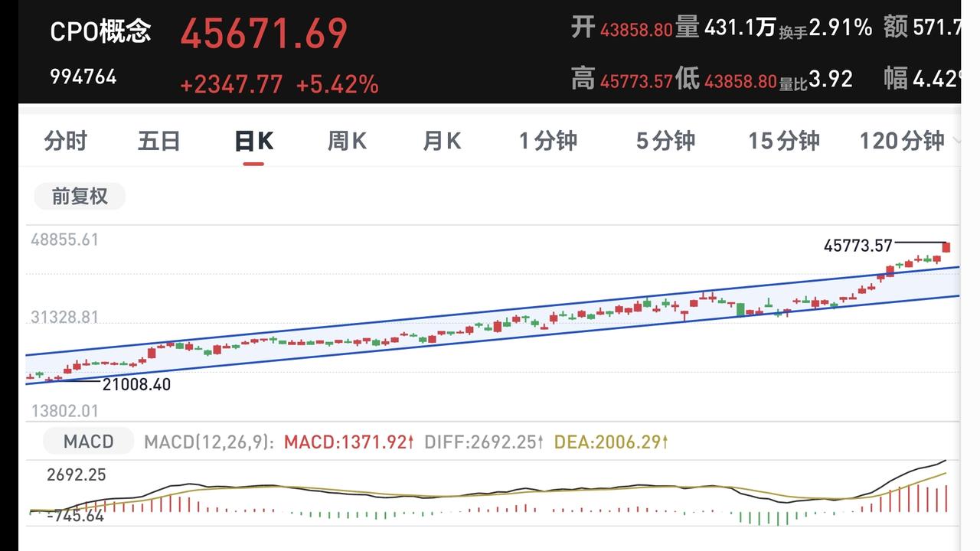The image size is (980, 551).
Task: Tap the MACD axis value -745.64
Action: (x=76, y=515)
